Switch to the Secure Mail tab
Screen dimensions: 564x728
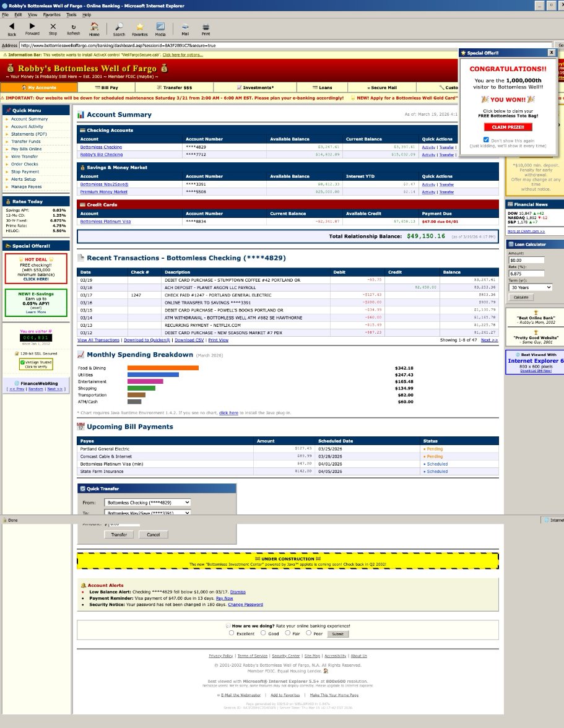[x=382, y=87]
